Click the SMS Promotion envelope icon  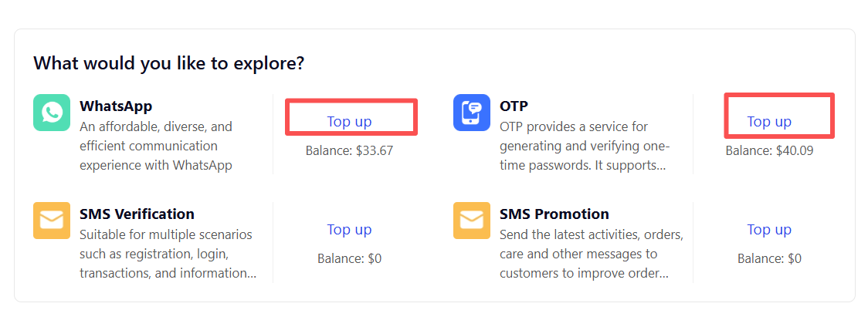pyautogui.click(x=472, y=221)
